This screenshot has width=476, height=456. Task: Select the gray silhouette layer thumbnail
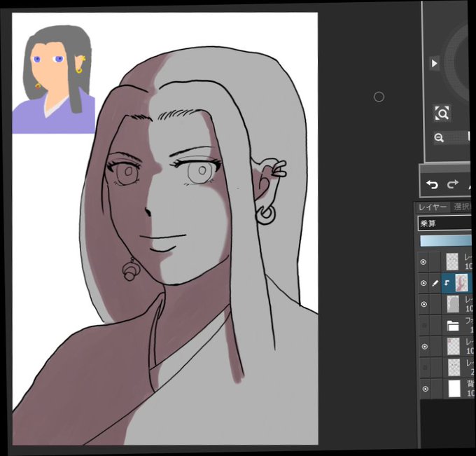[x=453, y=304]
